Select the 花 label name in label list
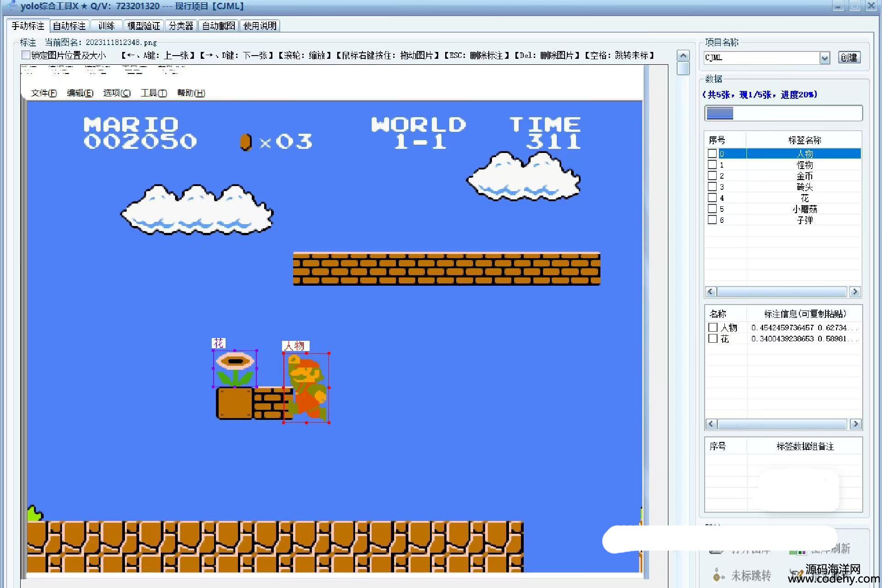882x588 pixels. tap(804, 198)
